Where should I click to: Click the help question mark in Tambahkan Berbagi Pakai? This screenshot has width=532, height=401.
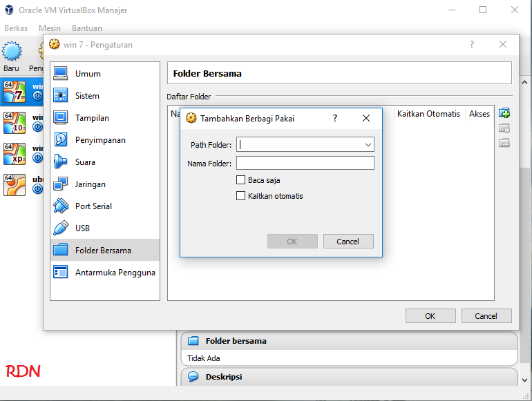(335, 118)
